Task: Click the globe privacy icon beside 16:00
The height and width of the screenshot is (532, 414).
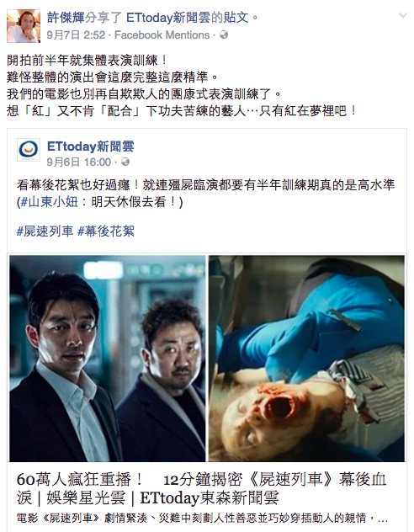Action: 125,162
